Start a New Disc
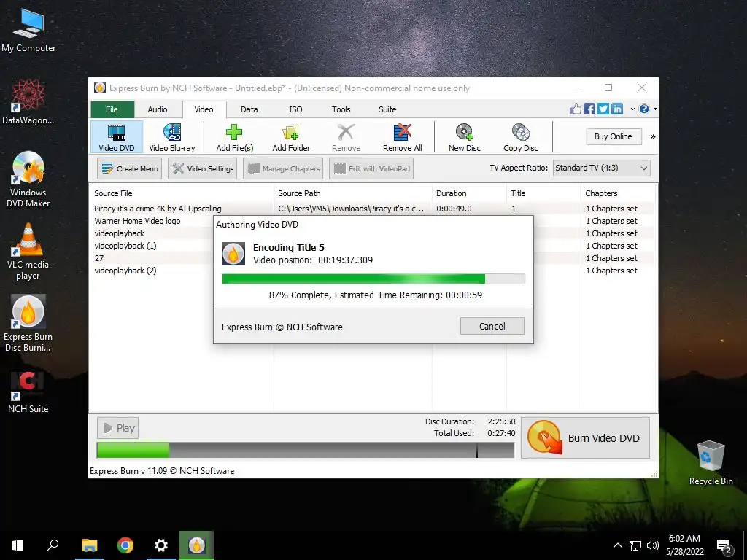This screenshot has height=560, width=747. pyautogui.click(x=465, y=136)
